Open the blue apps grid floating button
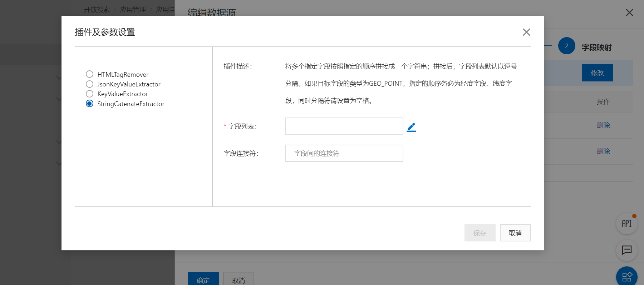This screenshot has height=285, width=644. click(x=626, y=277)
